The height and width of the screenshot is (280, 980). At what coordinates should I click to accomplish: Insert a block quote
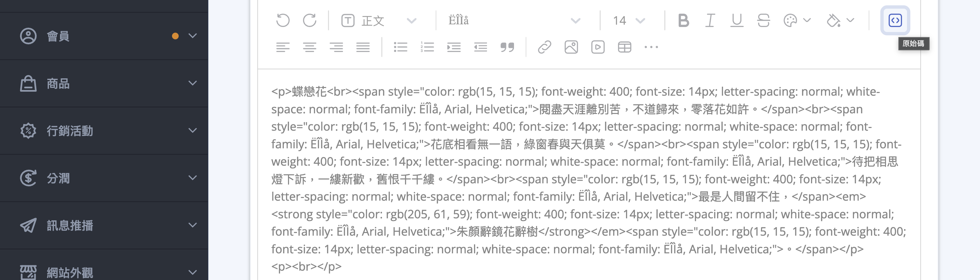click(507, 47)
